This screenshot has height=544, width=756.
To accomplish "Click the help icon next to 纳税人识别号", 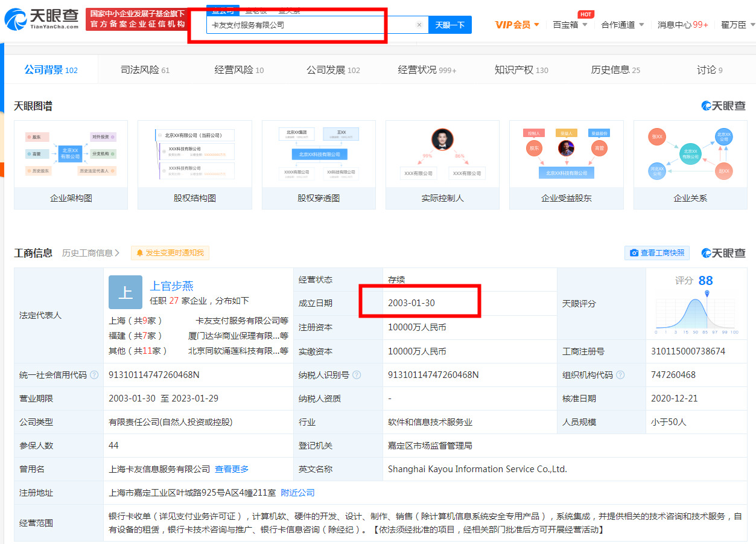I will coord(357,375).
